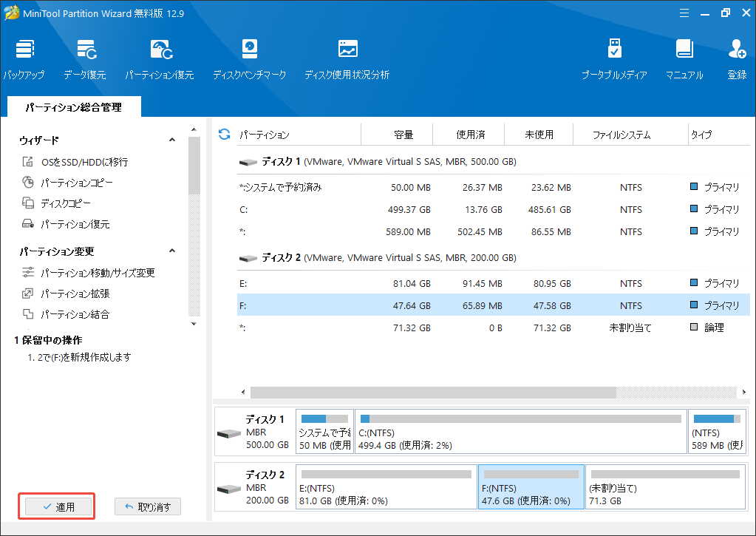Image resolution: width=756 pixels, height=536 pixels.
Task: Open the バックアップ (Backup) tool
Action: click(x=24, y=59)
